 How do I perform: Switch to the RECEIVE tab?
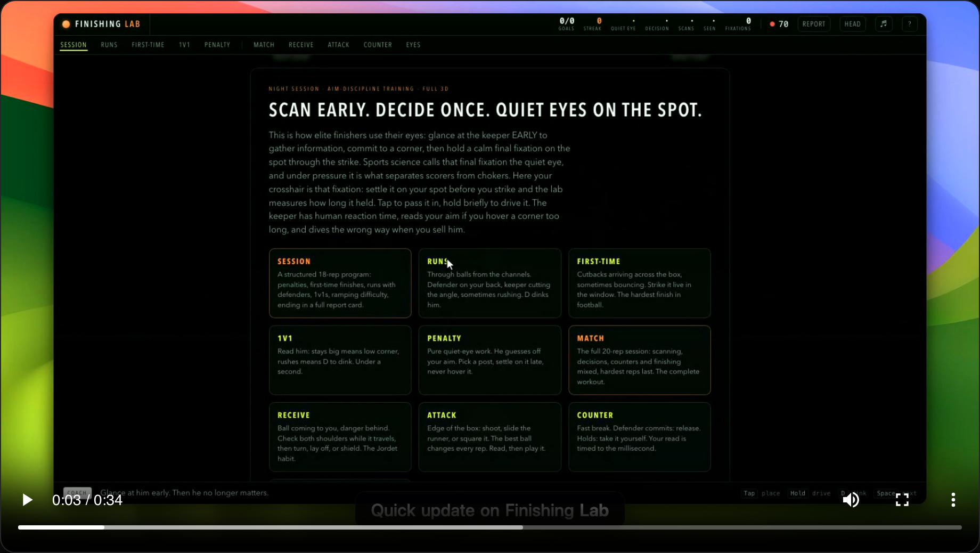click(x=301, y=45)
